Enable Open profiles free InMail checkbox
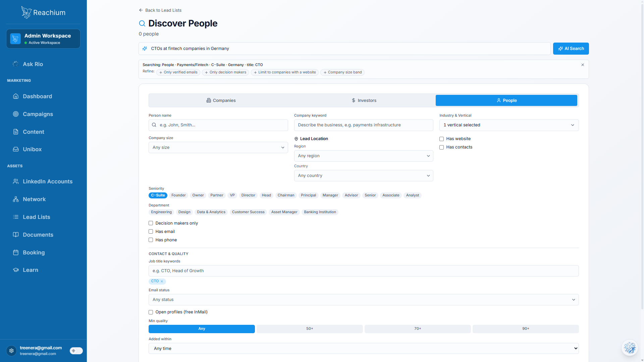The height and width of the screenshot is (362, 644). point(151,312)
